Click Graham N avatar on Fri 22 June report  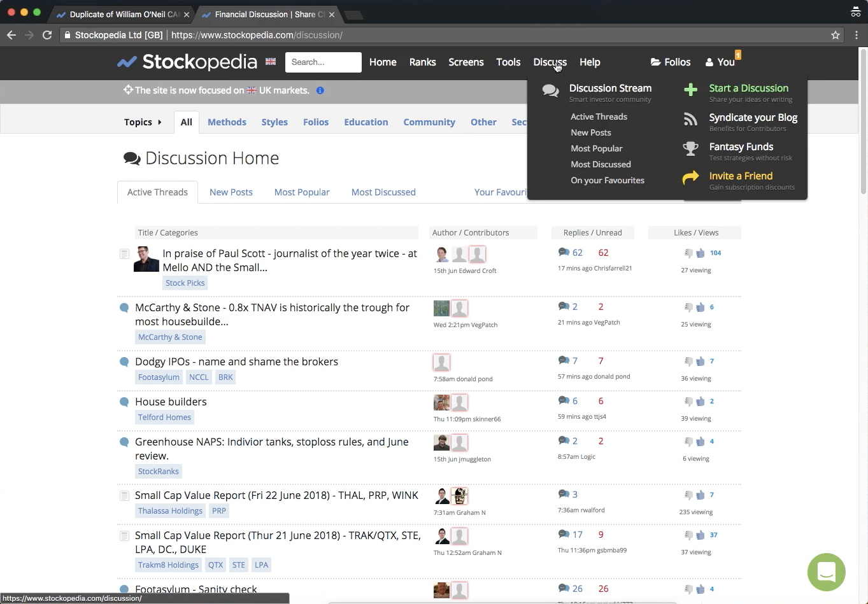click(442, 496)
